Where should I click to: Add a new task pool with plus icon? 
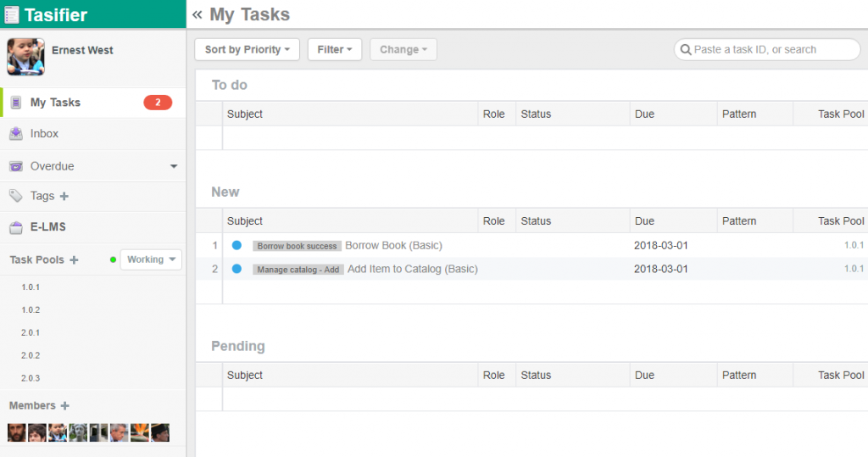coord(74,260)
